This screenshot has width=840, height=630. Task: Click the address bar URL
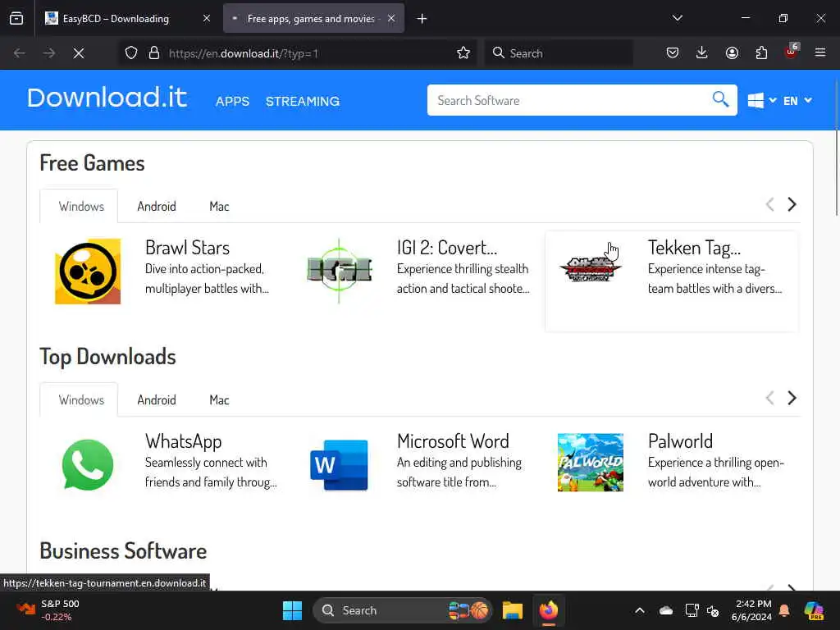pos(244,53)
